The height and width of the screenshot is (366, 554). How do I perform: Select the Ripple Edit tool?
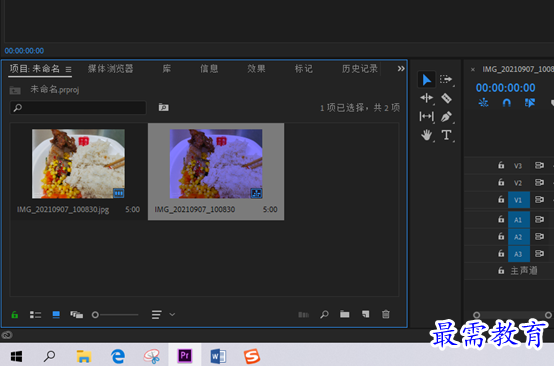click(426, 98)
